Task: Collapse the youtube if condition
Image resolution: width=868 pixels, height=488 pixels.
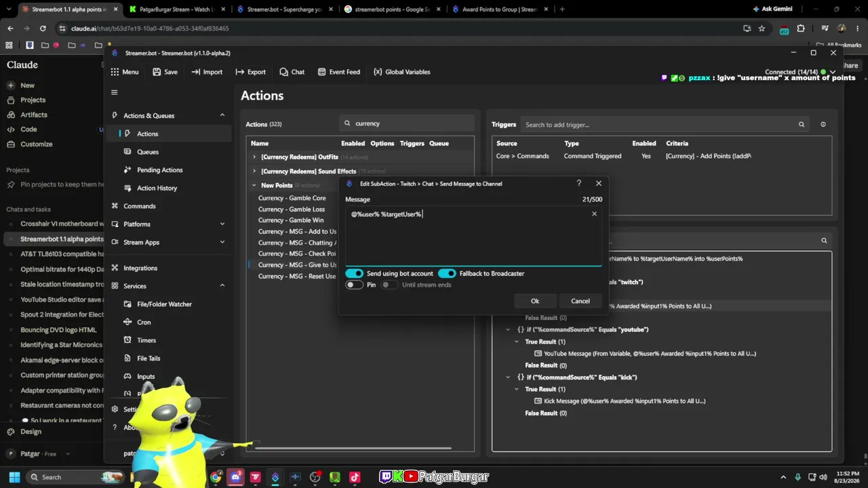Action: coord(508,329)
